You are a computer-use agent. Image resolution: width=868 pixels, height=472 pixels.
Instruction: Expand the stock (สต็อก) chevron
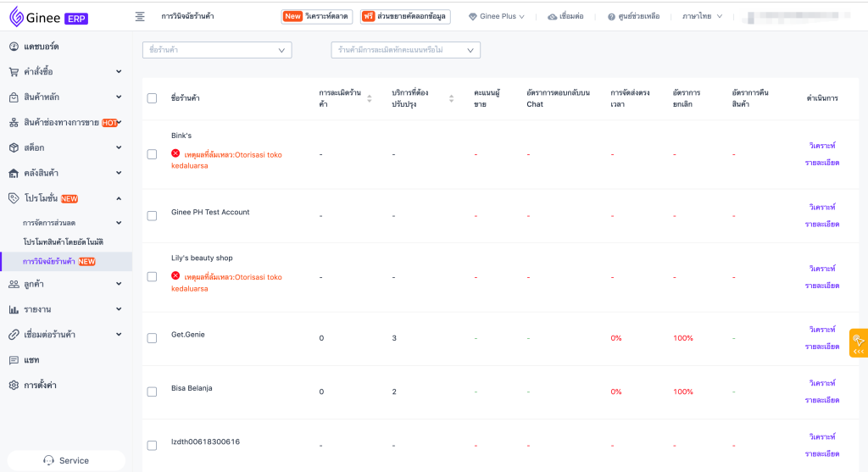(x=119, y=147)
